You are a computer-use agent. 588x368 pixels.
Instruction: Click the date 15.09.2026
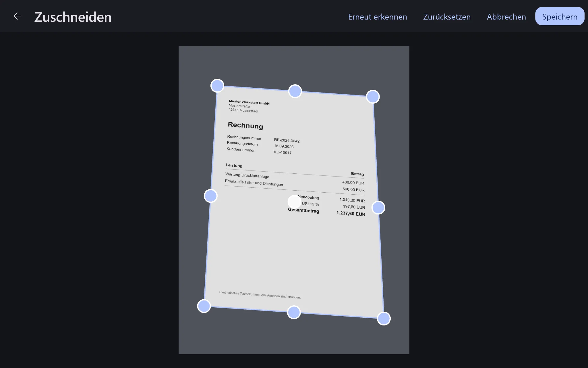(284, 146)
